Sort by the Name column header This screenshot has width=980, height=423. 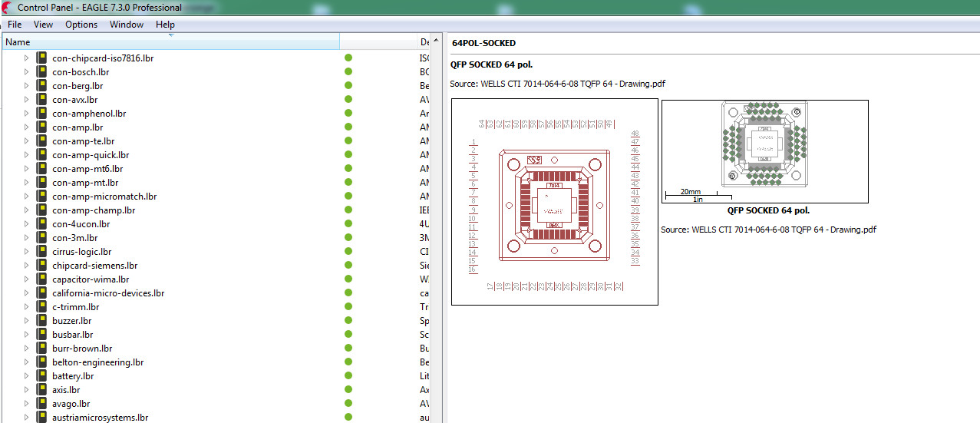[170, 42]
